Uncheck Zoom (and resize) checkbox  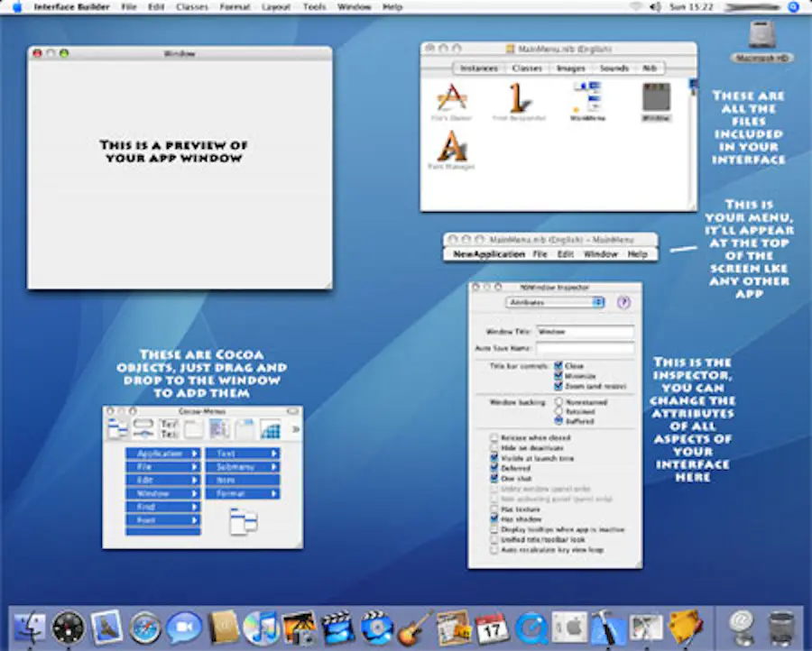(x=558, y=386)
